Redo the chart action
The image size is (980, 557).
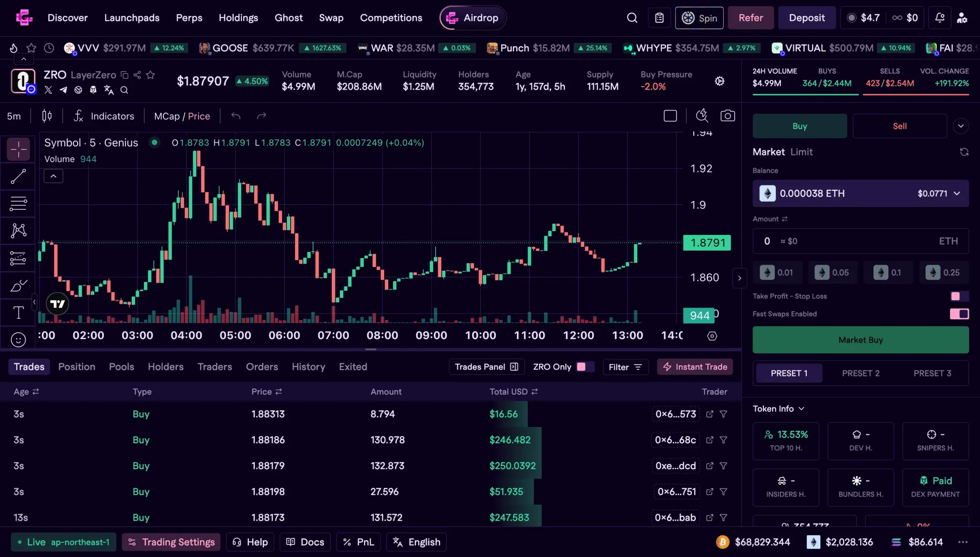pos(262,116)
